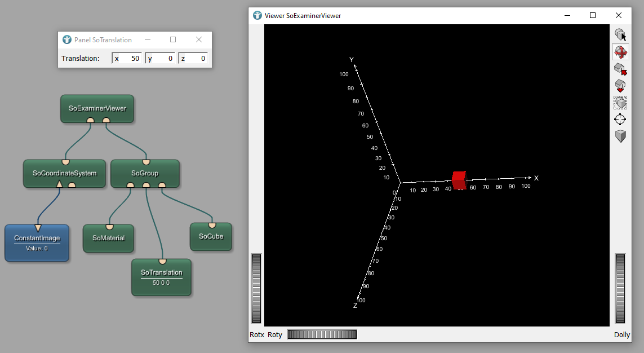This screenshot has width=644, height=353.
Task: Activate the viewing rotate mode icon
Action: tap(620, 52)
